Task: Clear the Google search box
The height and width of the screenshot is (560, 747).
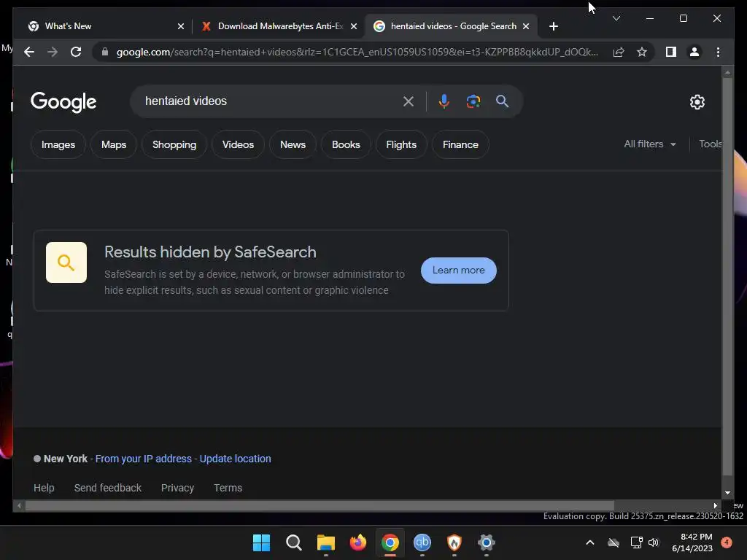Action: tap(409, 101)
